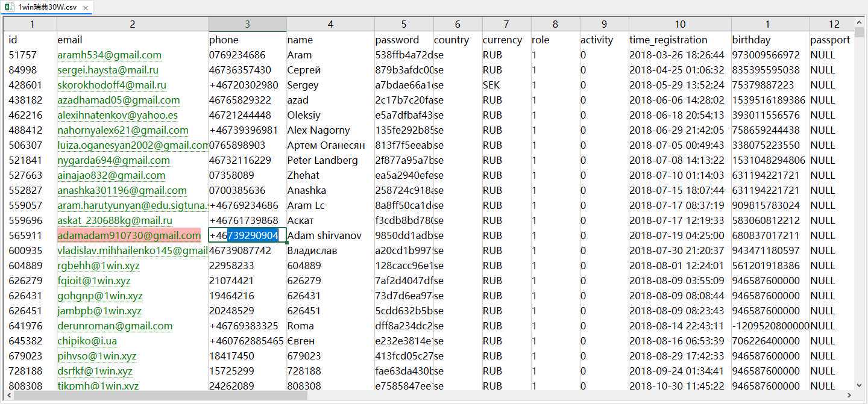This screenshot has height=404, width=868.
Task: Click the 'email' header cell
Action: pos(133,40)
